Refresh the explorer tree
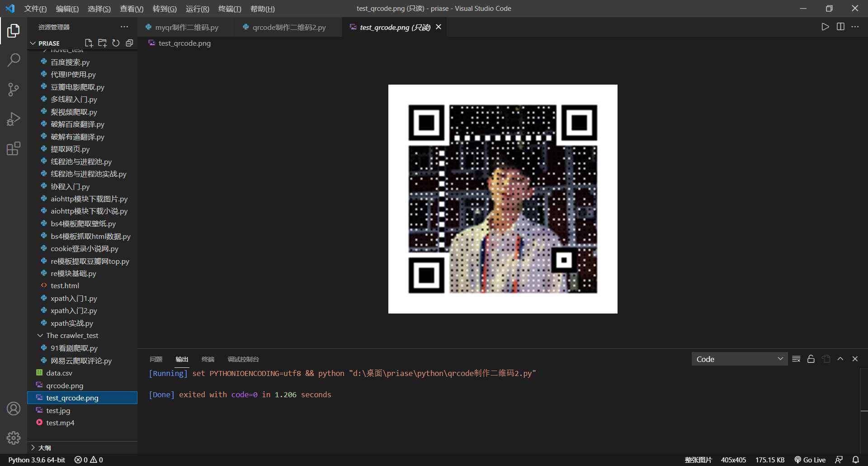Screen dimensions: 868x466 116,43
